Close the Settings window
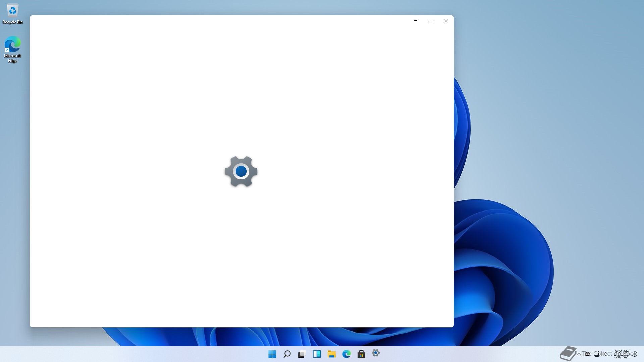644x362 pixels. click(446, 21)
